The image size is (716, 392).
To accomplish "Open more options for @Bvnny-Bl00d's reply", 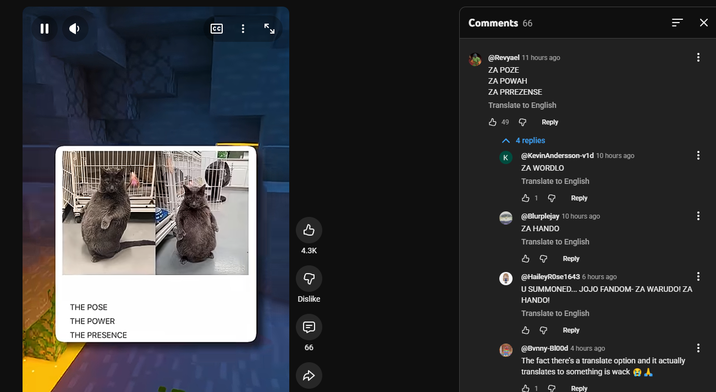I will 698,348.
